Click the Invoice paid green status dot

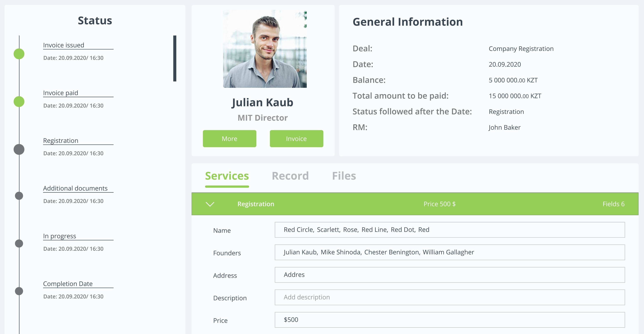click(19, 102)
